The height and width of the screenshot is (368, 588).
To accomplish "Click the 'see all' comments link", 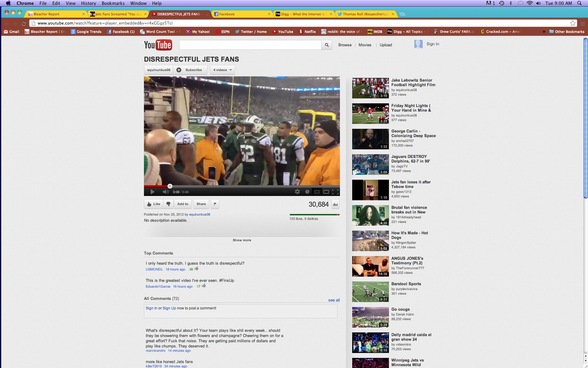I will pos(334,300).
